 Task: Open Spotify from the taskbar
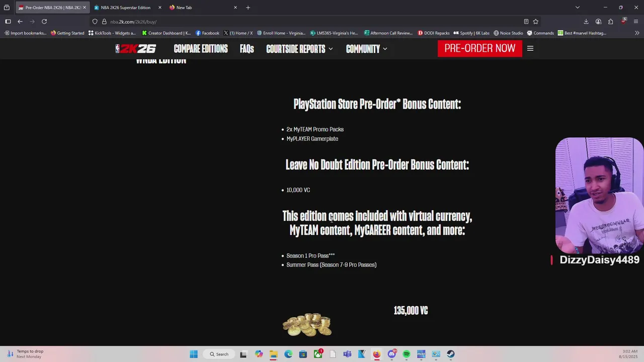click(407, 354)
